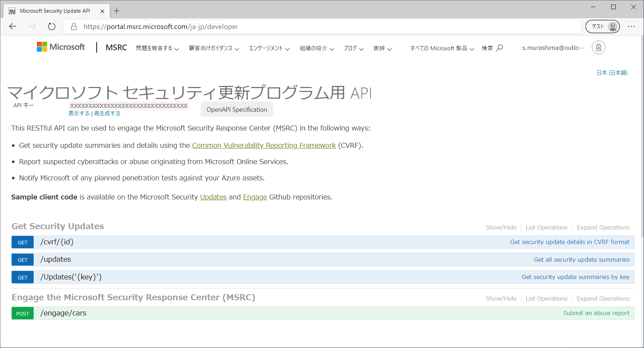The height and width of the screenshot is (348, 644).
Task: Open the Common Vulnerability Reporting Framework link
Action: [x=264, y=145]
